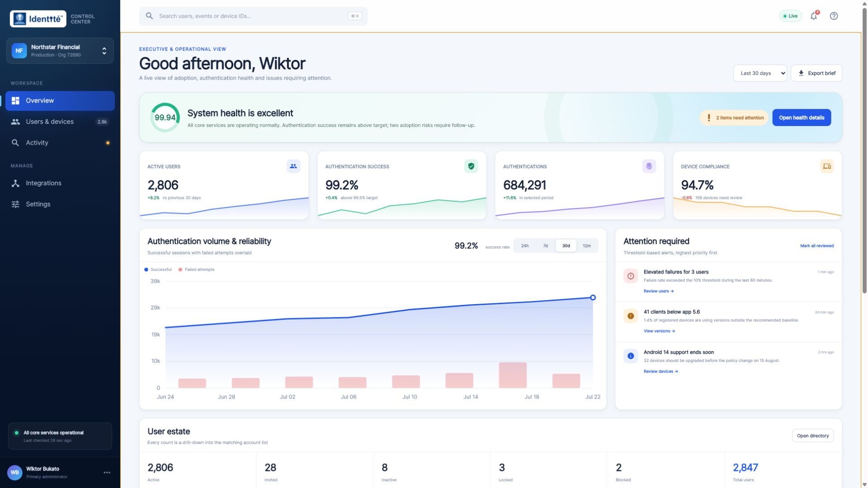Click the NF organization avatar

[19, 51]
